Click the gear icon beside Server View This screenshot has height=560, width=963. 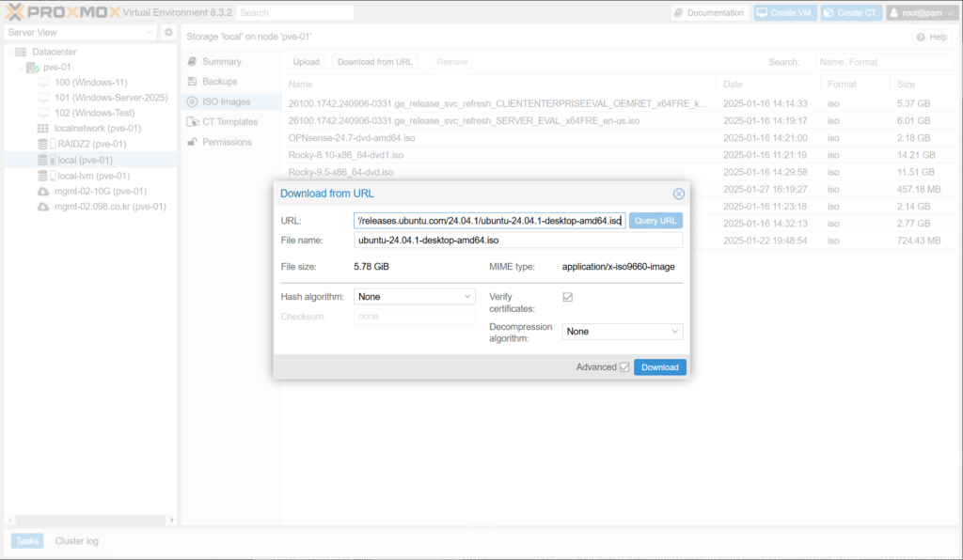pyautogui.click(x=168, y=33)
